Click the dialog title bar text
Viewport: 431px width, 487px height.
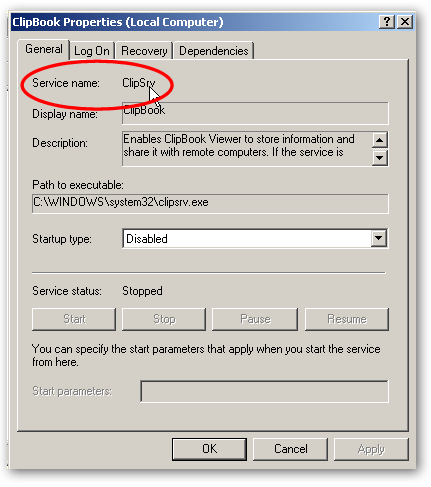coord(118,22)
